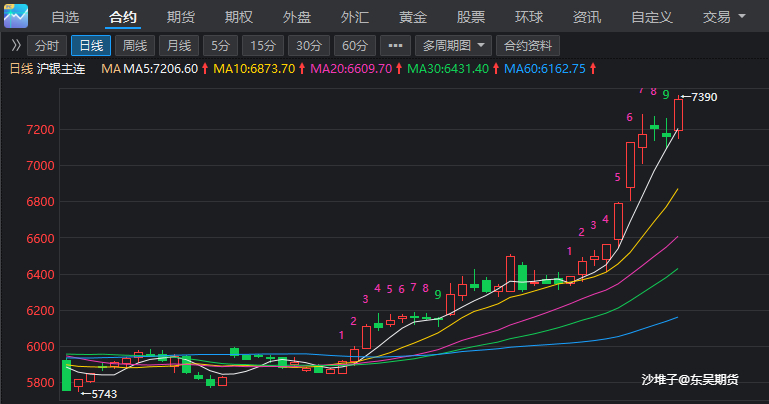Click the MA10:6873.70 value
Image resolution: width=769 pixels, height=404 pixels.
(254, 69)
